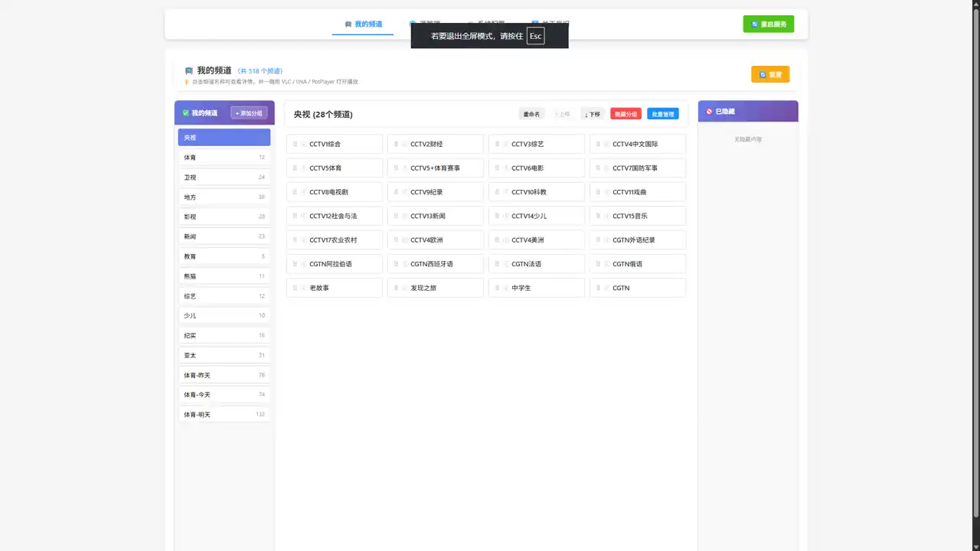Viewport: 980px width, 551px height.
Task: Click the 下移 button
Action: point(593,114)
